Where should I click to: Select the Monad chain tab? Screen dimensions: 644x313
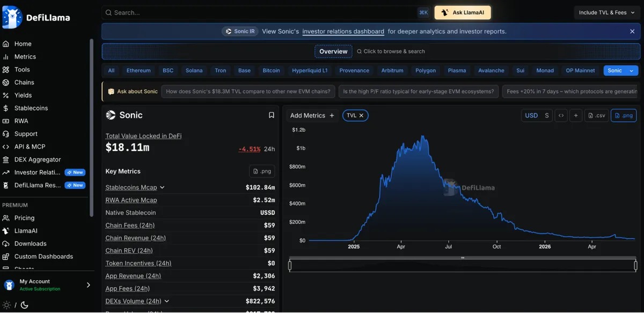pyautogui.click(x=545, y=71)
